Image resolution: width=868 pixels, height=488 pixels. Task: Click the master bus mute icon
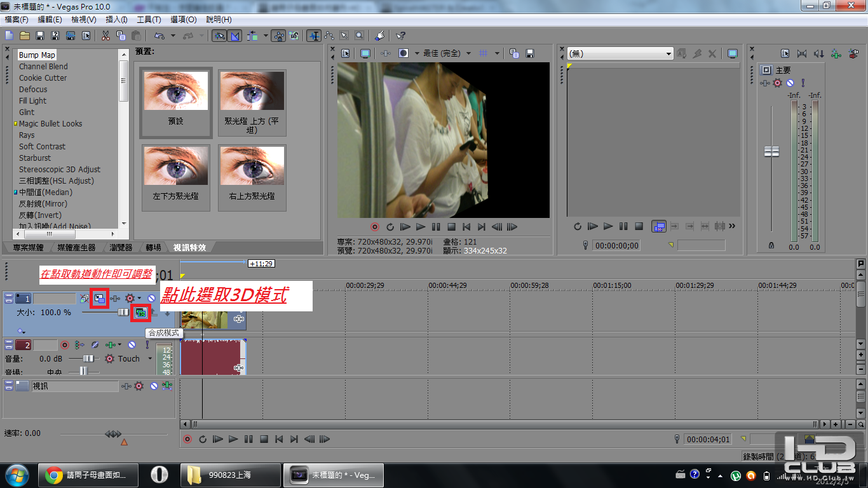(x=790, y=83)
